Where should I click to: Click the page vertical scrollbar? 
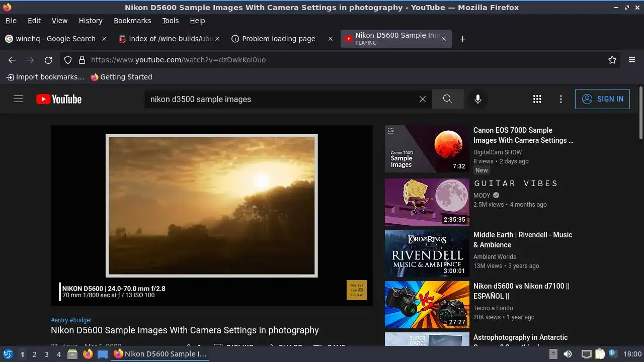(640, 113)
